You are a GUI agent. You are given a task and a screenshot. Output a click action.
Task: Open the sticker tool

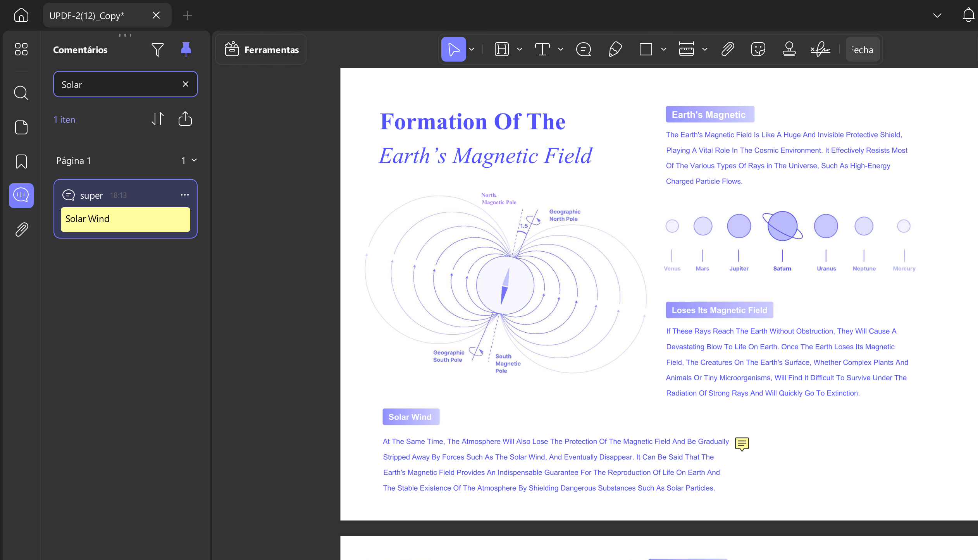click(758, 49)
